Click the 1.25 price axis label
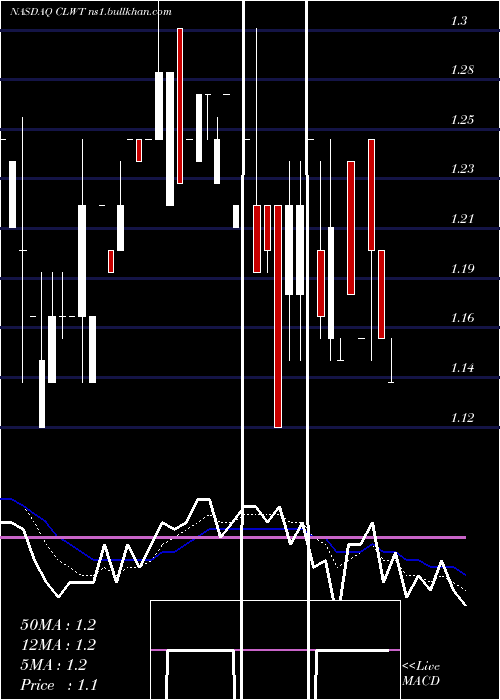The width and height of the screenshot is (500, 700). pyautogui.click(x=462, y=120)
